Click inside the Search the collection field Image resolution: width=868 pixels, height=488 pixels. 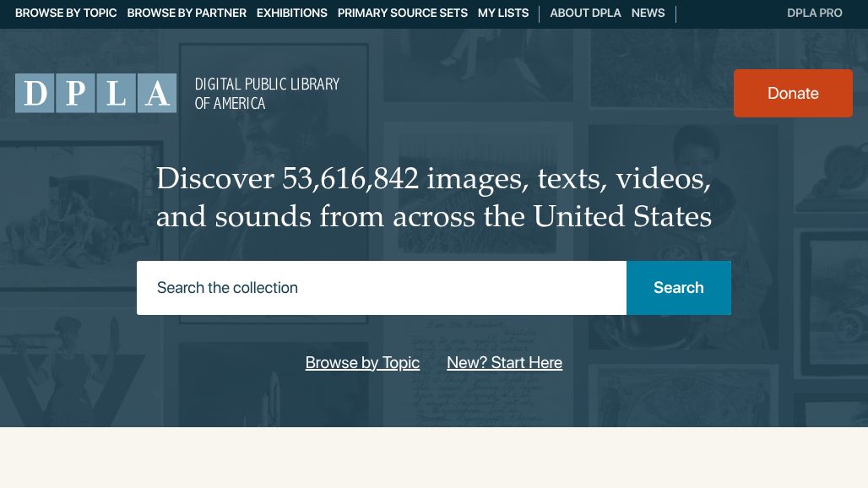(x=382, y=288)
